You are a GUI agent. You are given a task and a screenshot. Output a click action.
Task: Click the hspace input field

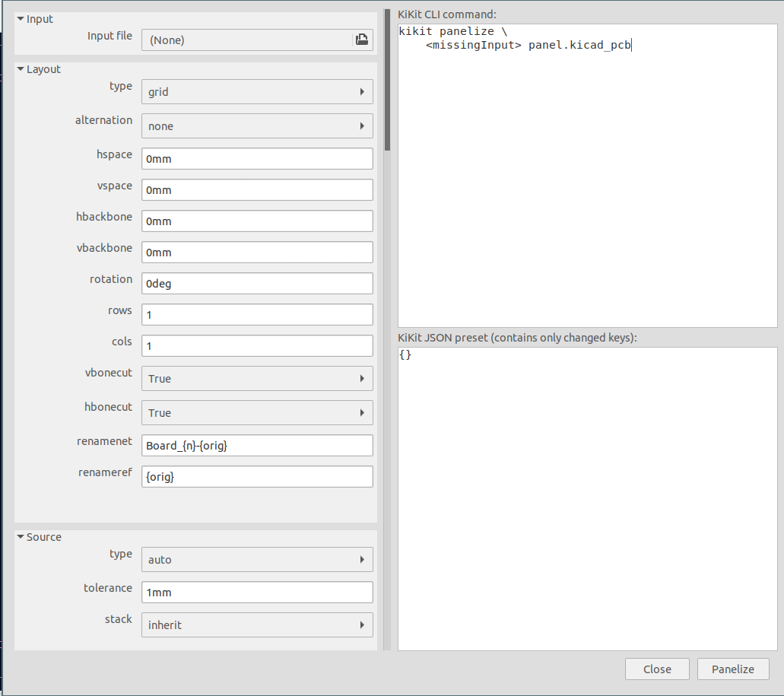[x=257, y=158]
